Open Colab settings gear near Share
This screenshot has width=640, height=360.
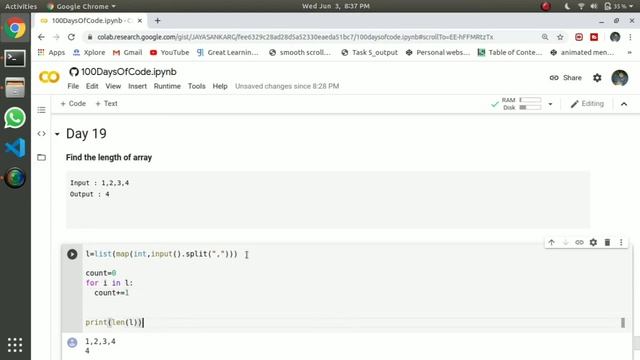pyautogui.click(x=597, y=78)
